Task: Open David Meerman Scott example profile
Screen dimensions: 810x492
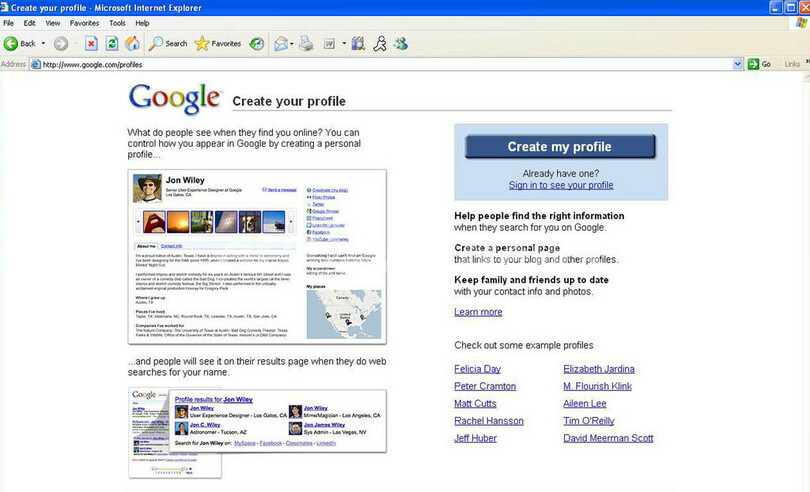Action: [x=608, y=438]
